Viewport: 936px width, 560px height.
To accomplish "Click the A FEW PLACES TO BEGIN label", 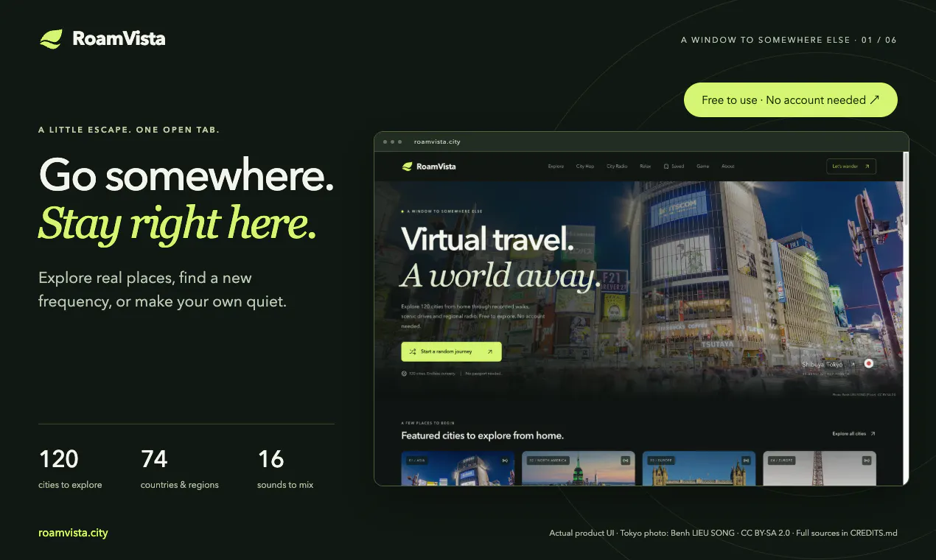I will click(x=428, y=424).
